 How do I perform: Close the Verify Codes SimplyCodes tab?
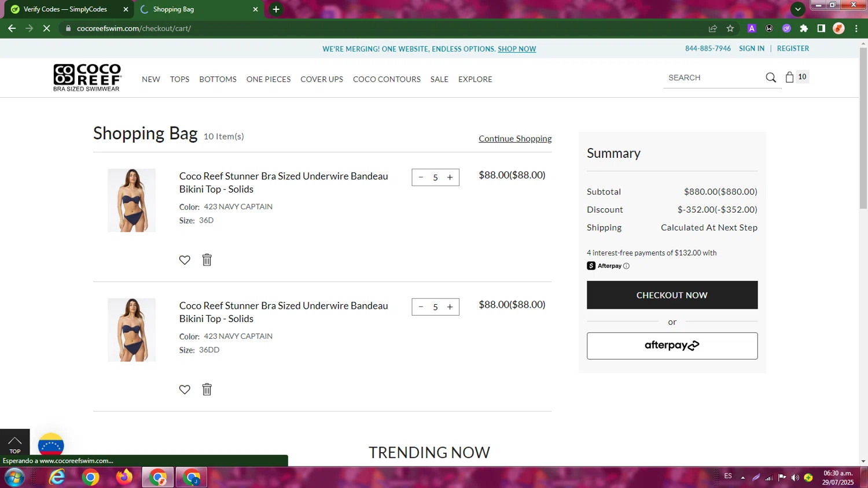point(126,9)
